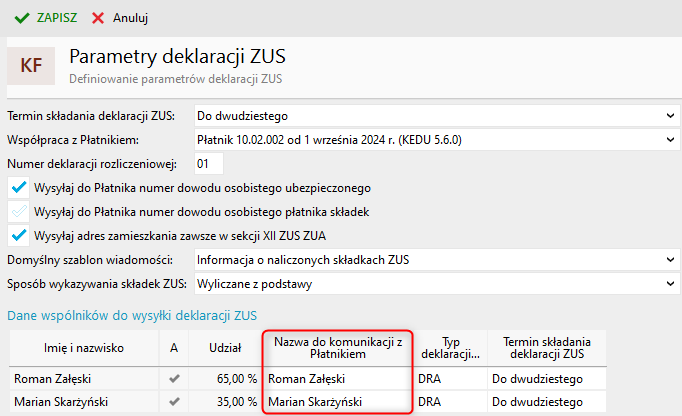Viewport: 682px width, 416px height.
Task: Select Marian Skarżyński's 35,00 % share cell
Action: click(224, 402)
